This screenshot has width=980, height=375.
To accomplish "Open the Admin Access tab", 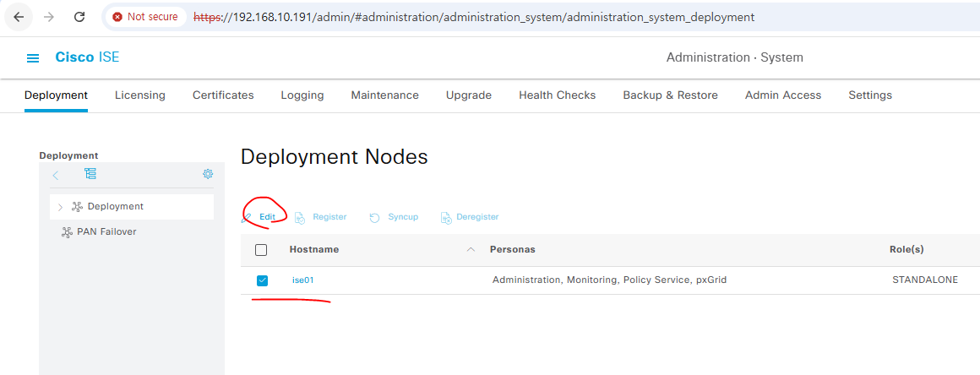I will click(783, 95).
